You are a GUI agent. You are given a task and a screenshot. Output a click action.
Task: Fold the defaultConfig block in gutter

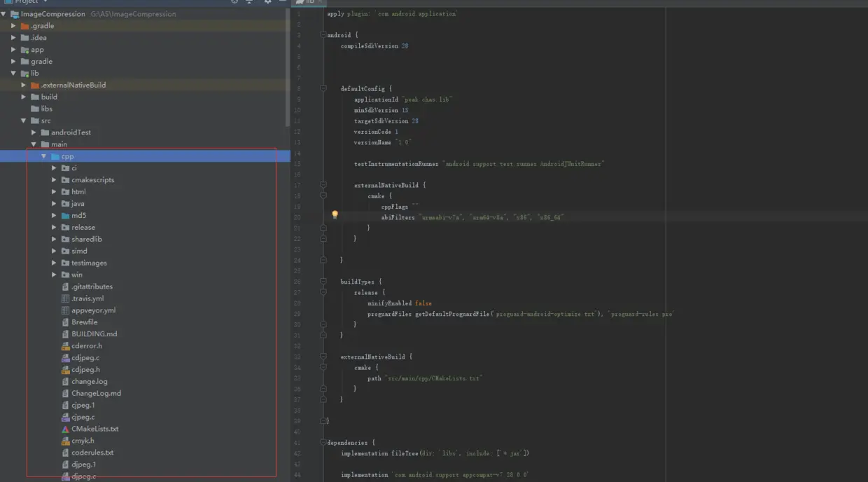324,88
